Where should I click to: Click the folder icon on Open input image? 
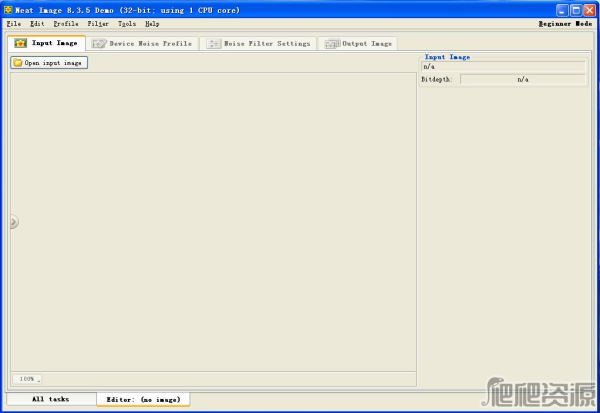(18, 62)
